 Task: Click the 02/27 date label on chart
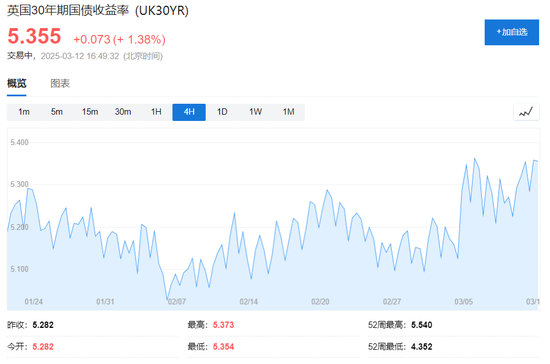click(392, 302)
